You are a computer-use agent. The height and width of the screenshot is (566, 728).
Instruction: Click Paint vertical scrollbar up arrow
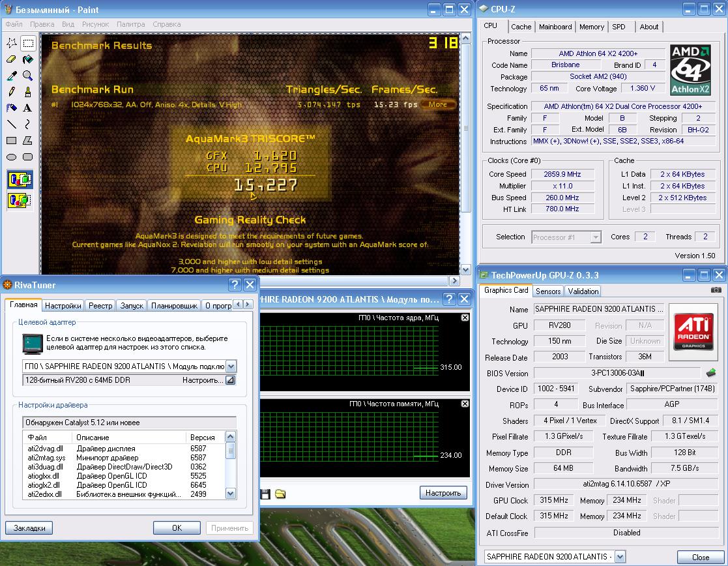click(x=466, y=38)
